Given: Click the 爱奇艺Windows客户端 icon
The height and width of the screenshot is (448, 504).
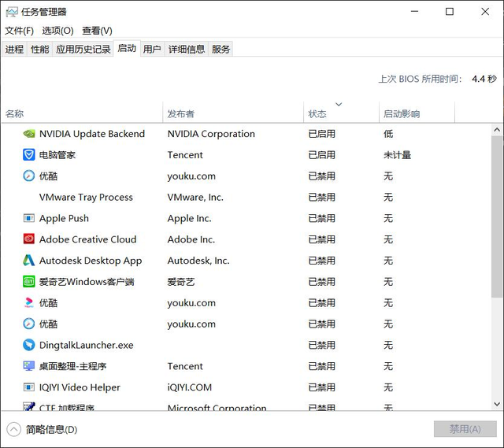Looking at the screenshot, I should pos(29,282).
